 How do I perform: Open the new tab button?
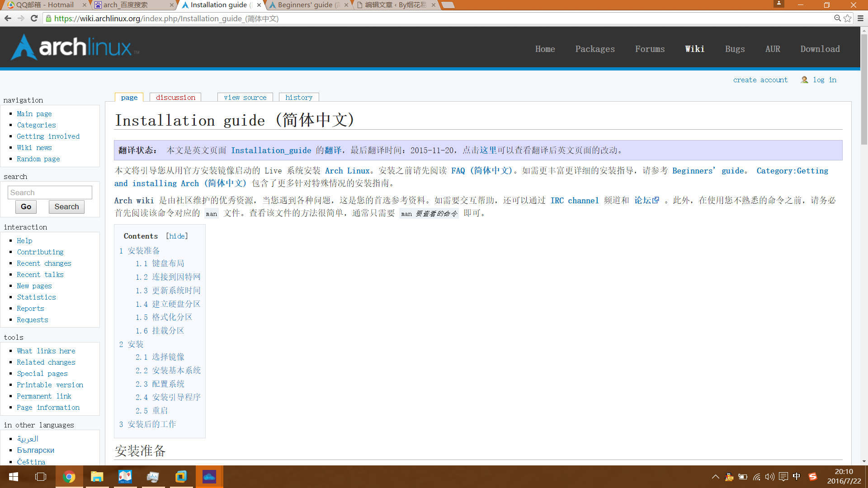(x=448, y=5)
